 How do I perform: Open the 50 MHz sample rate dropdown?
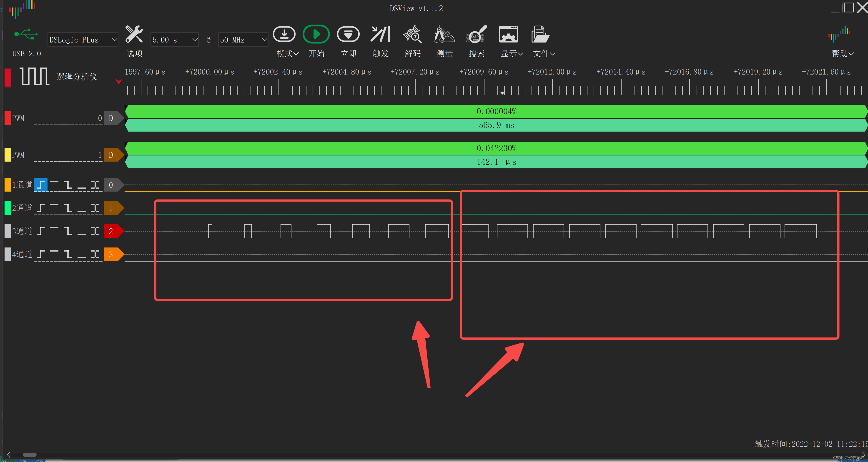coord(243,40)
